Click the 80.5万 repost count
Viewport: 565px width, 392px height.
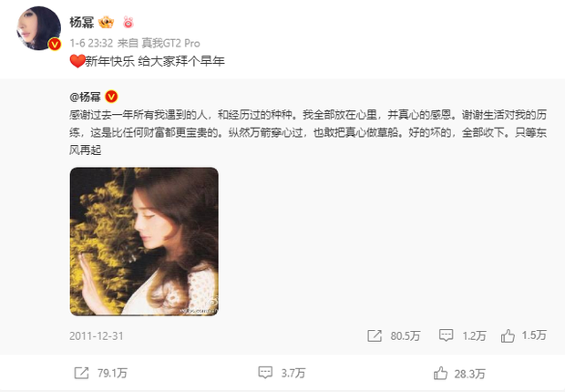tap(406, 336)
